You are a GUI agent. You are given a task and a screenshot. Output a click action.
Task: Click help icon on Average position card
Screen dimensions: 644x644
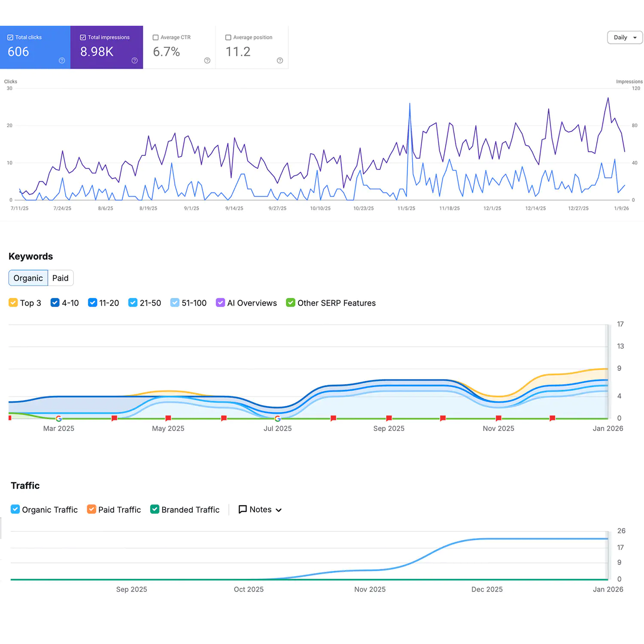[x=280, y=61]
